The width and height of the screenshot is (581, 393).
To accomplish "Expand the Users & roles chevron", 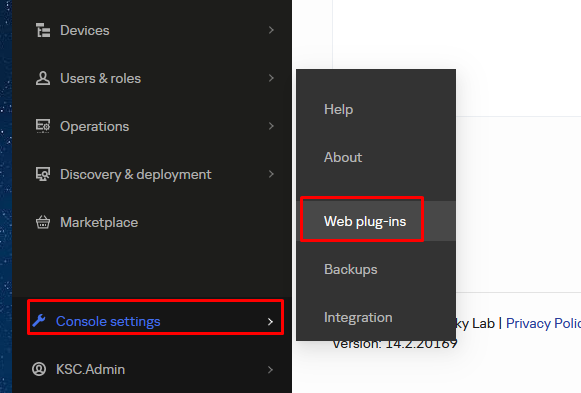I will click(x=271, y=78).
